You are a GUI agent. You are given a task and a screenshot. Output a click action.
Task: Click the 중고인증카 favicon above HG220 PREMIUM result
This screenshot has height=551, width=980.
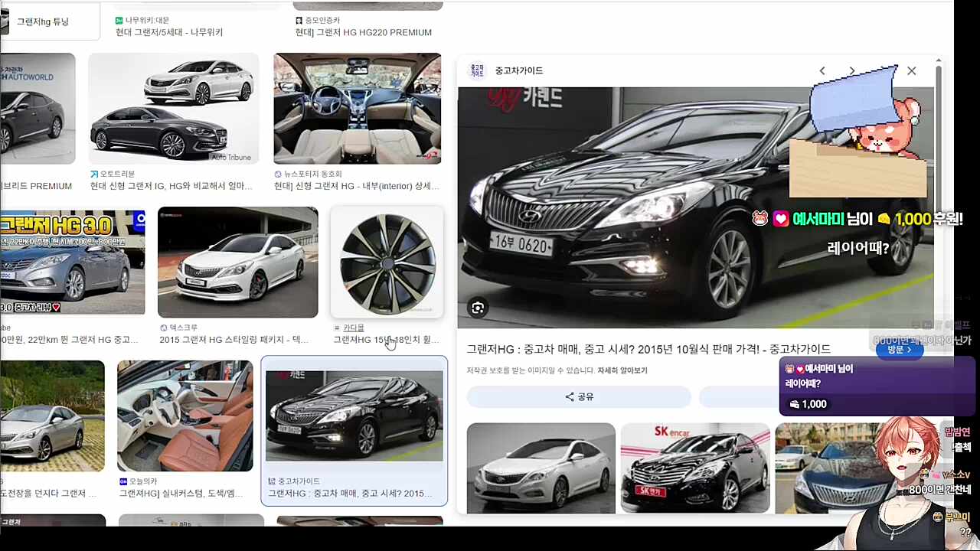coord(299,20)
